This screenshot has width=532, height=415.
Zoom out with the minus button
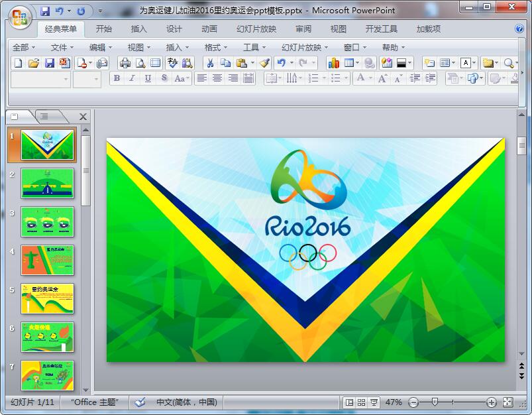click(413, 403)
